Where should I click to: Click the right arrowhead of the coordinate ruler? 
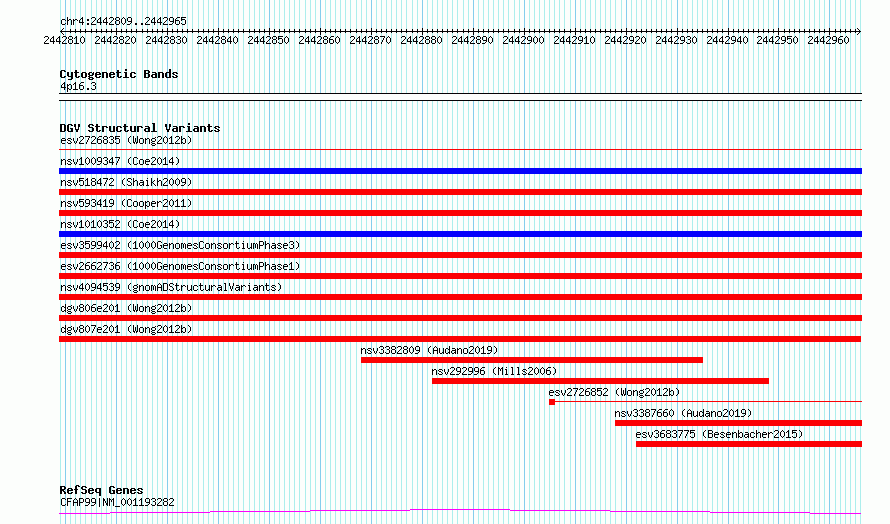pyautogui.click(x=859, y=31)
